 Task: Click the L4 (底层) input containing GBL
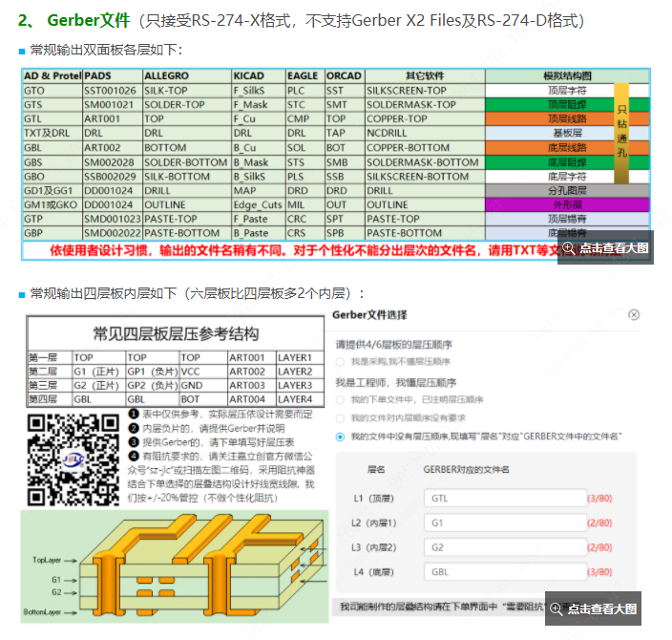(x=505, y=572)
